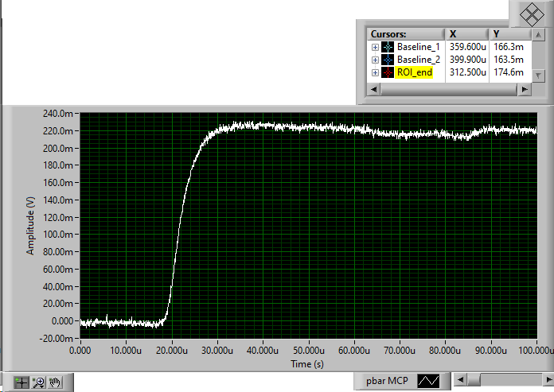The height and width of the screenshot is (392, 554).
Task: Click the 240.0m Y-axis maximum value
Action: [57, 114]
